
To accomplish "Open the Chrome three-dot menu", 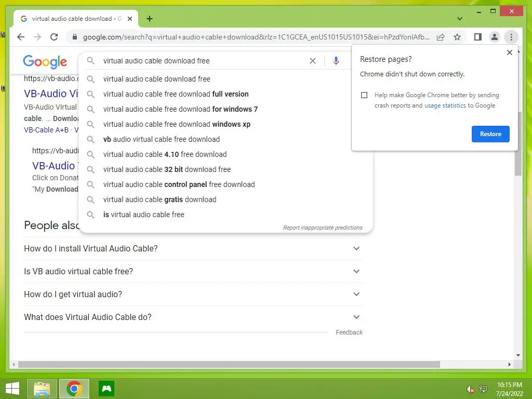I will point(511,37).
